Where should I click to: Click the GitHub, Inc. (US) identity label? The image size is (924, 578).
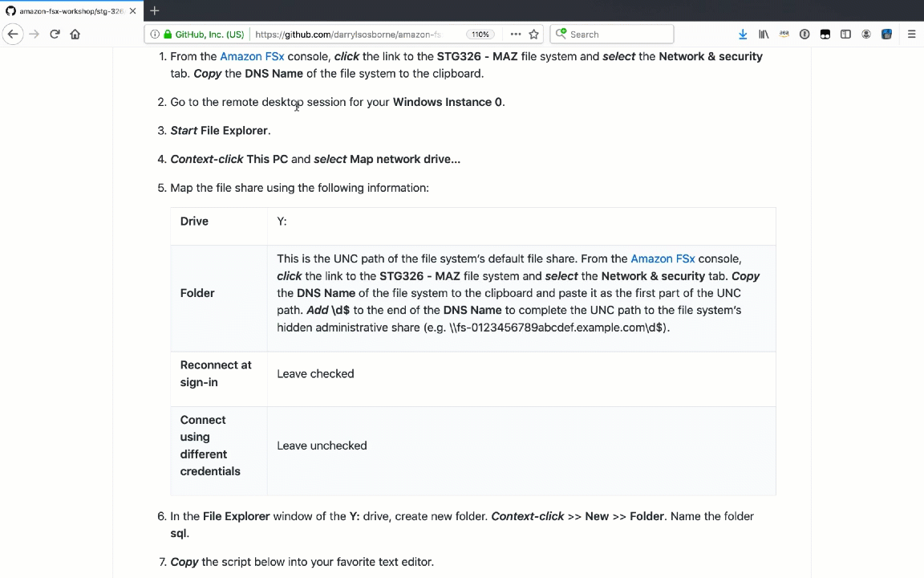click(x=209, y=35)
